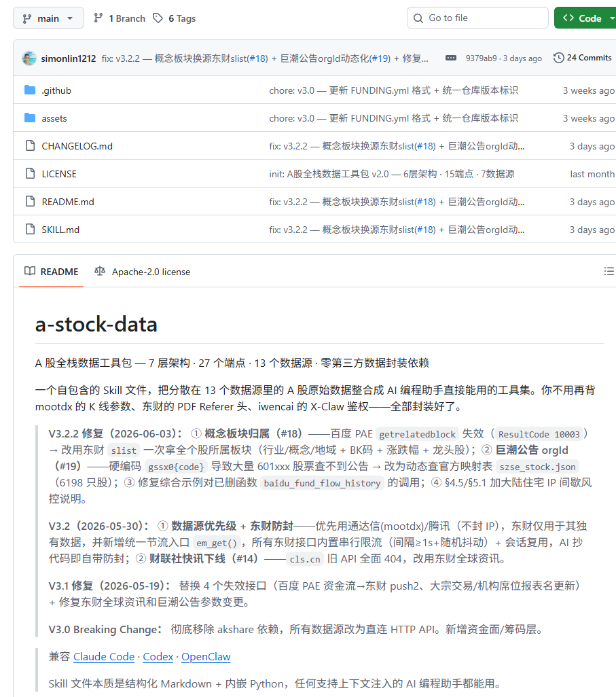Click the baidu_fund_flow_history code snippet
This screenshot has height=697, width=616.
tap(322, 483)
